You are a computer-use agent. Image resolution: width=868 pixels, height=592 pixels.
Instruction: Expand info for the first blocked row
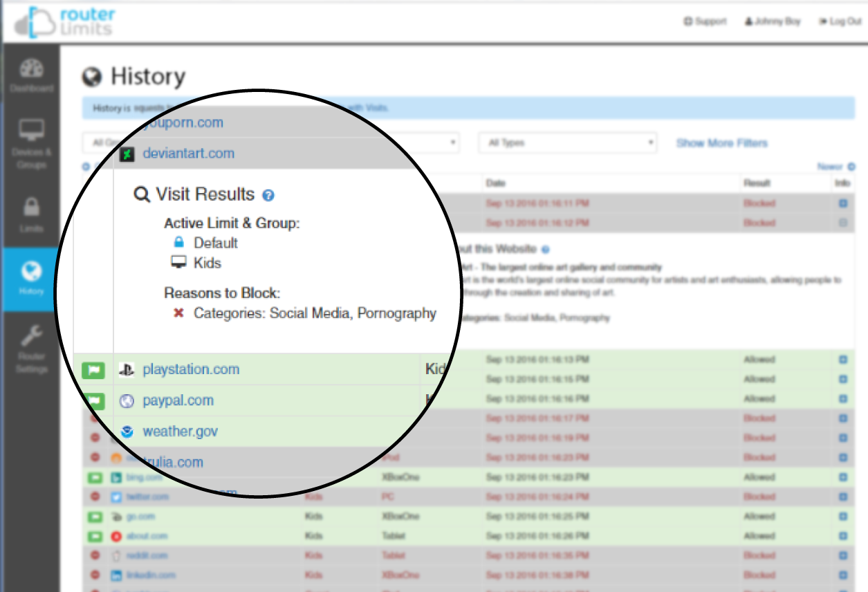842,204
